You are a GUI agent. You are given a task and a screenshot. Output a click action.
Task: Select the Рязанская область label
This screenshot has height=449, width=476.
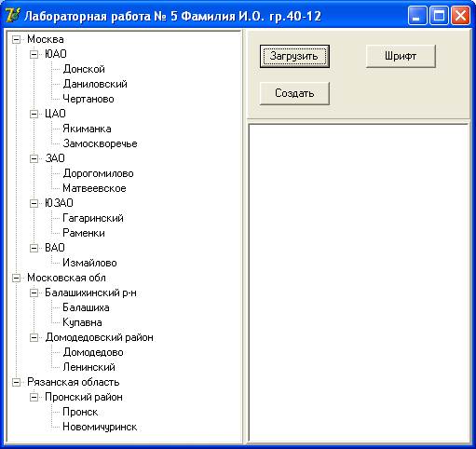coord(74,382)
